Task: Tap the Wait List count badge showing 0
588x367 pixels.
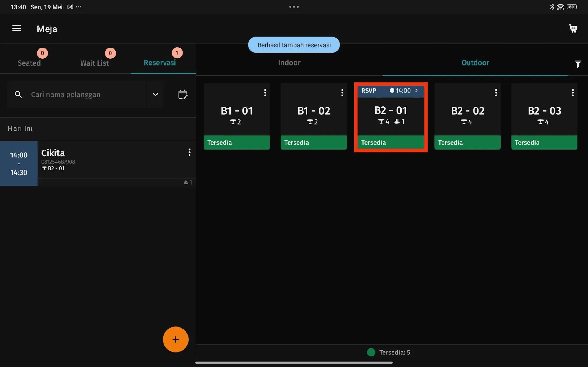Action: [x=110, y=53]
